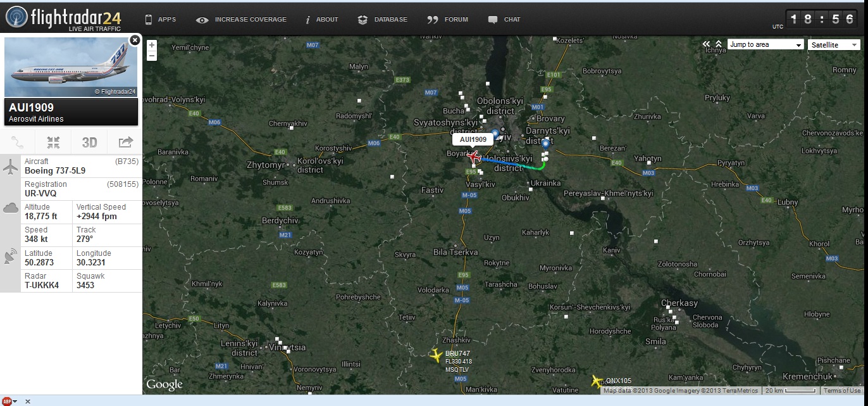Close the AUI1909 flight info panel
This screenshot has width=868, height=406.
tap(134, 40)
